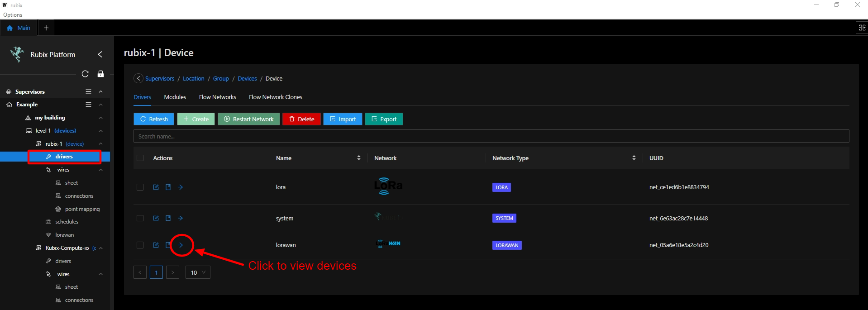Screen dimensions: 868x310
Task: Edit the system driver row
Action: pos(156,218)
